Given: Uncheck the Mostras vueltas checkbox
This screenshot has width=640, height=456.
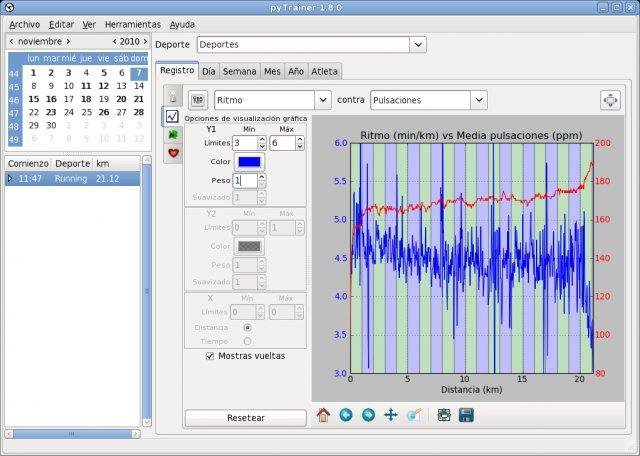Looking at the screenshot, I should coord(210,356).
